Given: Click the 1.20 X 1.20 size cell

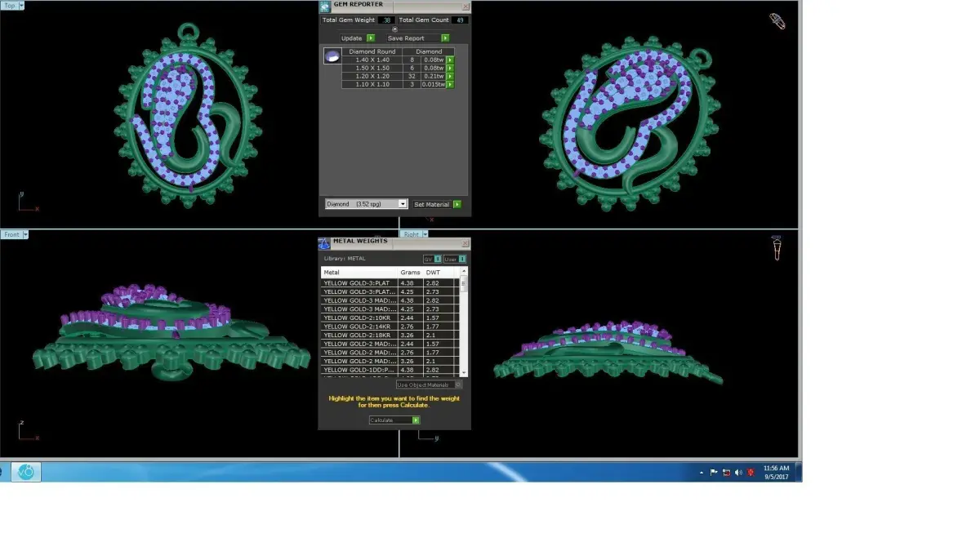Looking at the screenshot, I should (372, 76).
